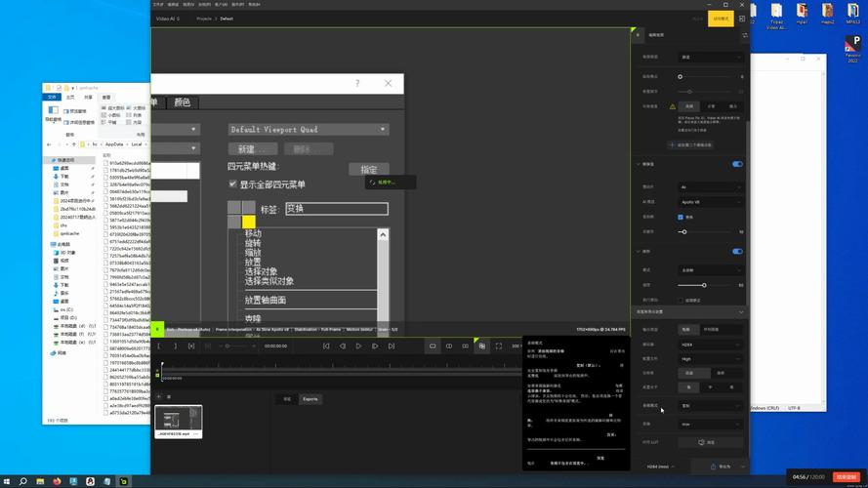Click the red stop recording button

coord(847,477)
